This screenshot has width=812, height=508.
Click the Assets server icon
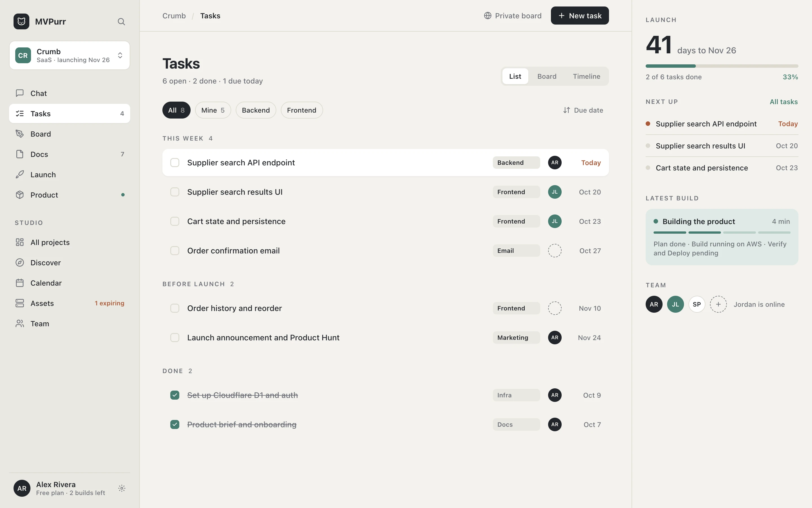(x=20, y=303)
